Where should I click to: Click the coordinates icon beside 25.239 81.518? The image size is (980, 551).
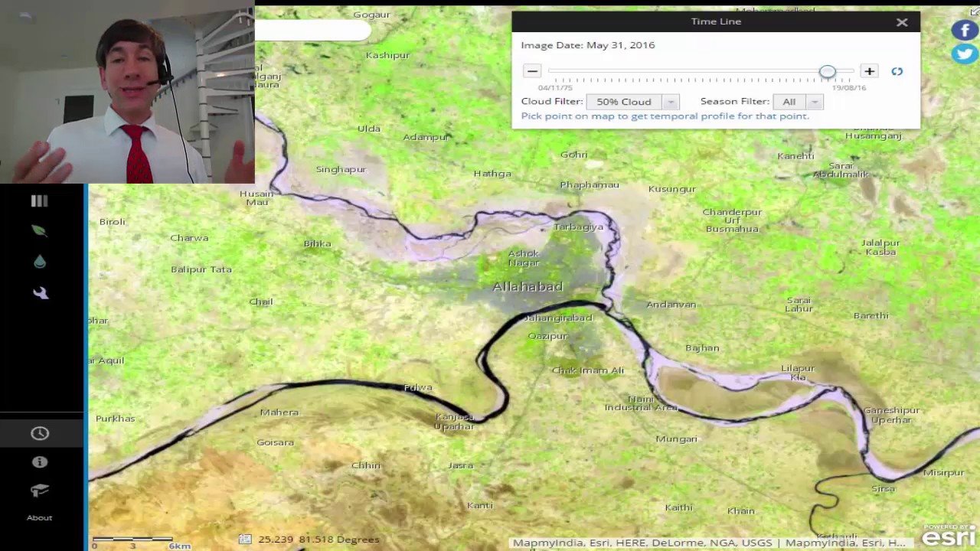tap(245, 540)
